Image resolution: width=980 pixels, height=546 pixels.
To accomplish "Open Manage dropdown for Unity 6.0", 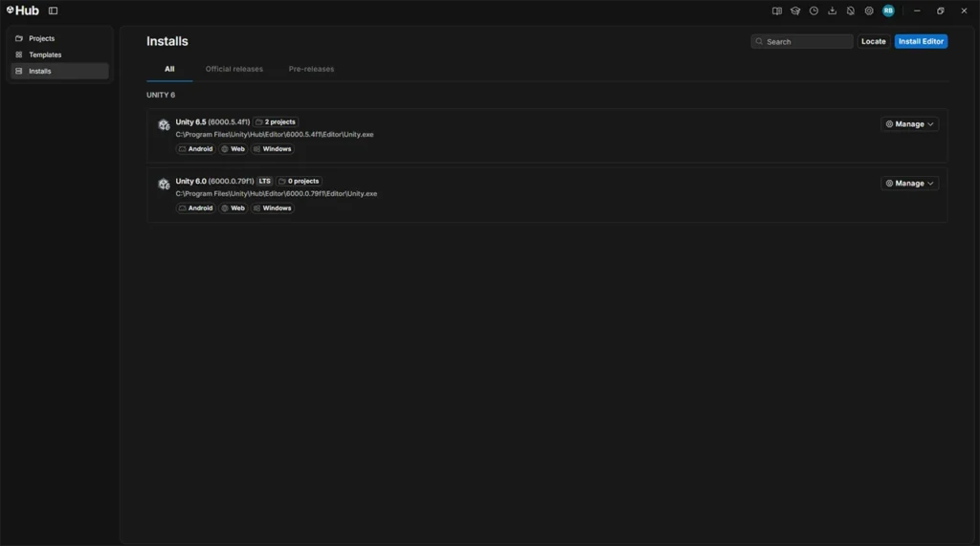I will pos(909,184).
